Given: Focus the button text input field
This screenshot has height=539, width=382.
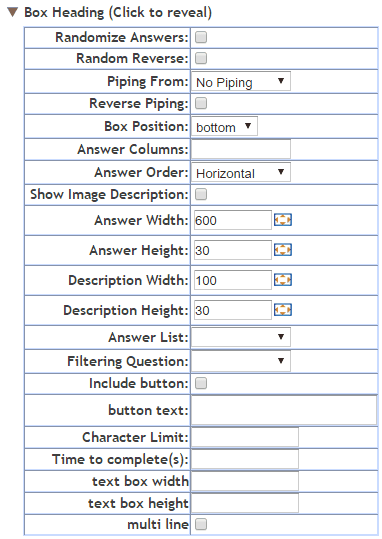Looking at the screenshot, I should [x=284, y=410].
